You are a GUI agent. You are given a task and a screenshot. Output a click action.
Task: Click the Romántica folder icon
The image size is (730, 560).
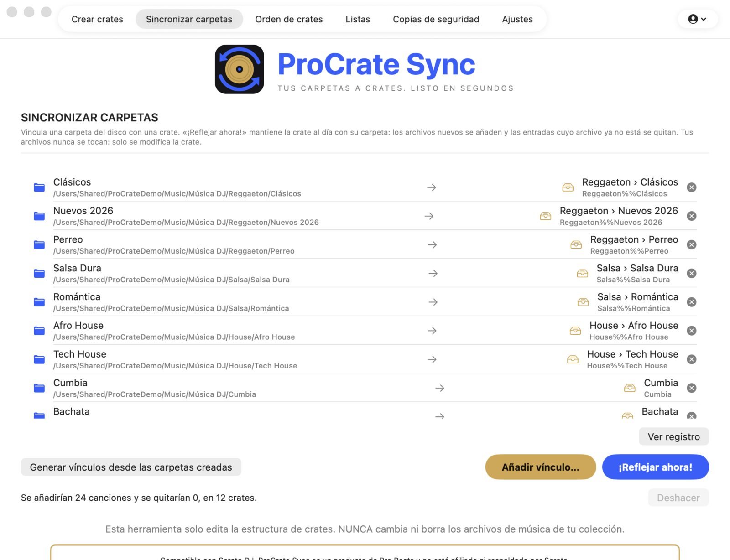[39, 302]
